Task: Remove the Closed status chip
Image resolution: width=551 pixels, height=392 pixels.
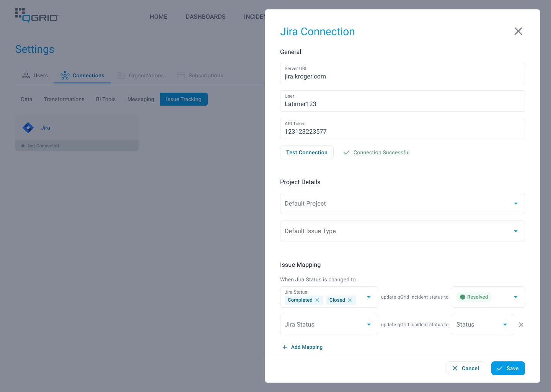Action: point(350,300)
